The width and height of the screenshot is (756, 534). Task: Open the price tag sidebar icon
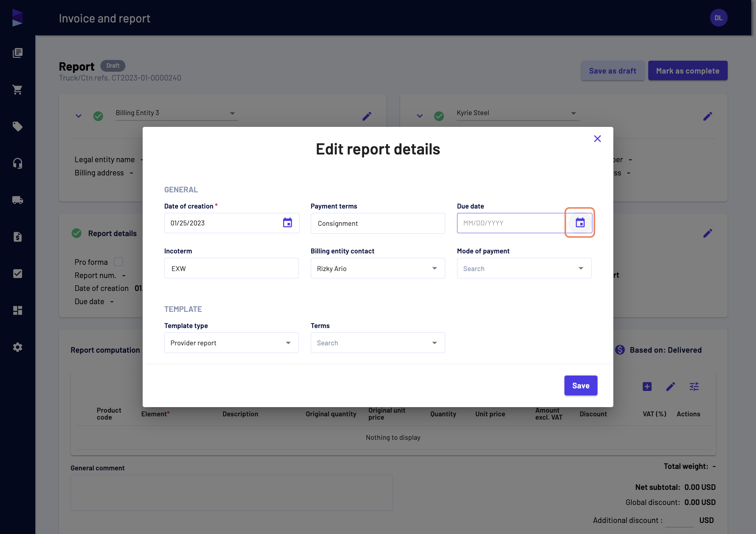17,127
